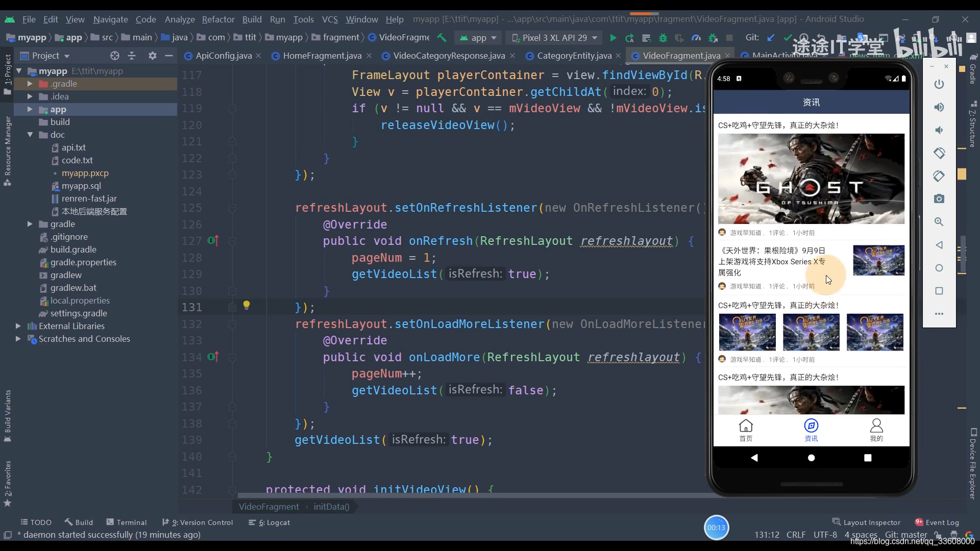
Task: Take a screenshot with the emulator camera icon
Action: 939,199
